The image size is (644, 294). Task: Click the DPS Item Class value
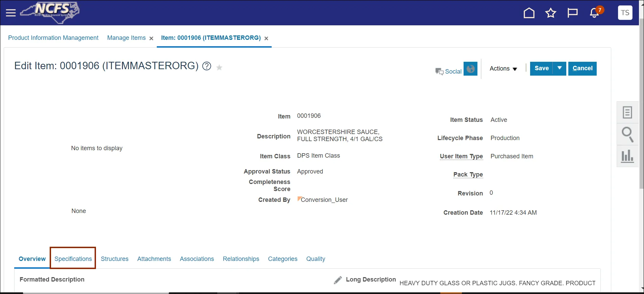318,156
